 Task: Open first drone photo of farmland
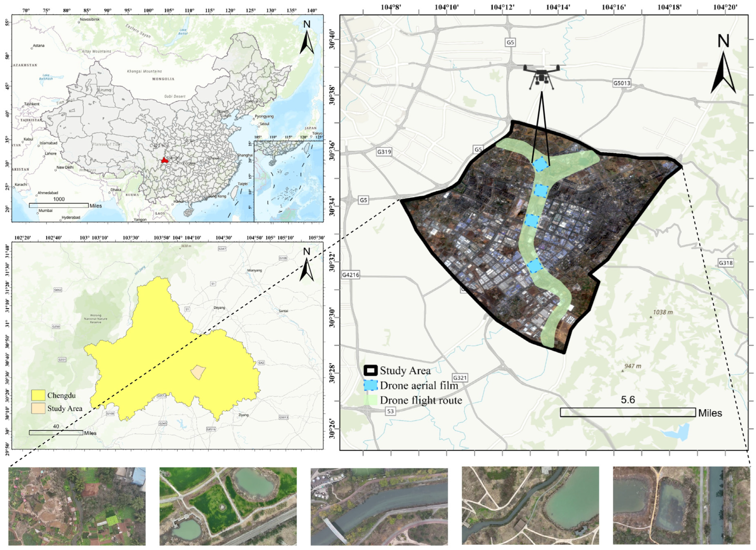pyautogui.click(x=77, y=506)
